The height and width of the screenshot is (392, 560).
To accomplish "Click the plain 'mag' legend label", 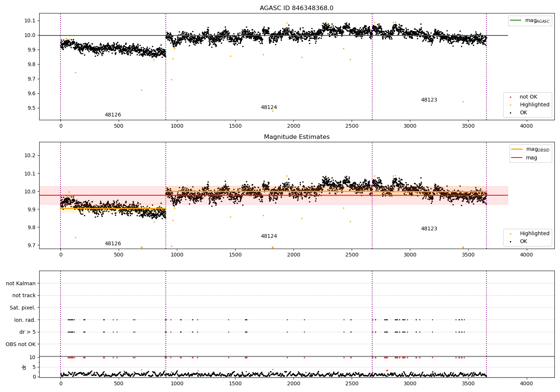I will click(x=532, y=158).
